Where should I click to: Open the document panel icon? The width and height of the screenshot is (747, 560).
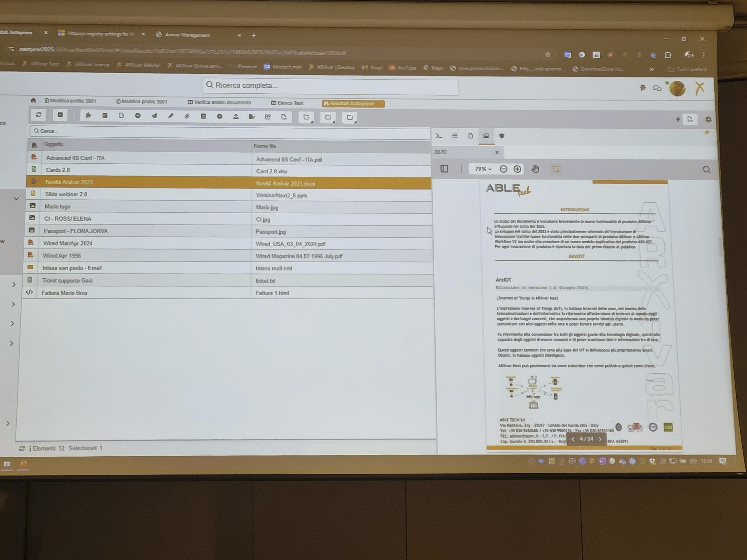tap(471, 136)
